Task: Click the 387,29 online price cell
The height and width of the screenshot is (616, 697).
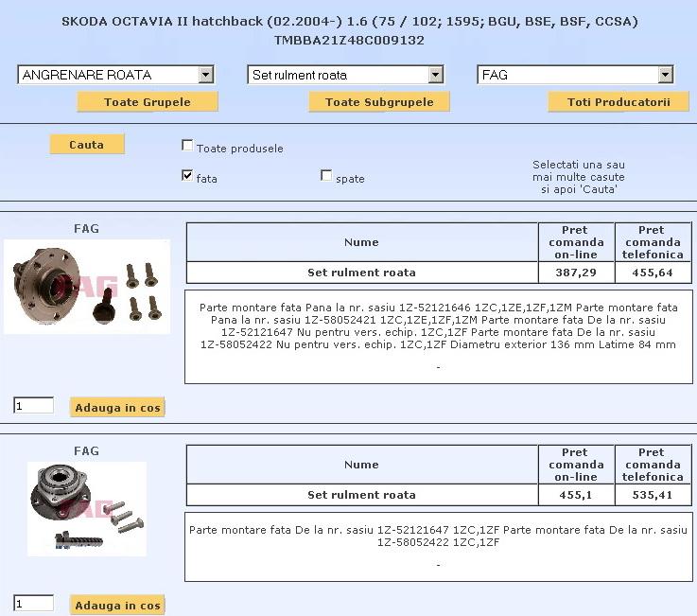Action: coord(576,273)
